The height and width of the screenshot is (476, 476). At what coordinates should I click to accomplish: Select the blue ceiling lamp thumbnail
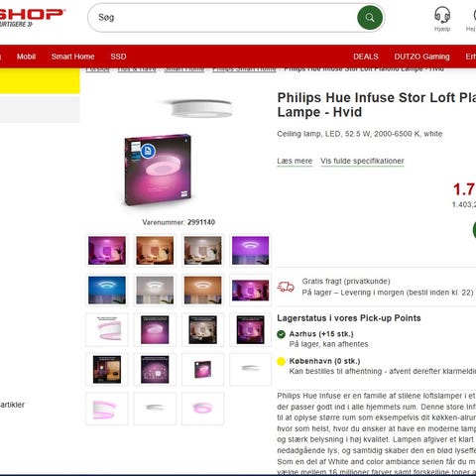point(107,291)
